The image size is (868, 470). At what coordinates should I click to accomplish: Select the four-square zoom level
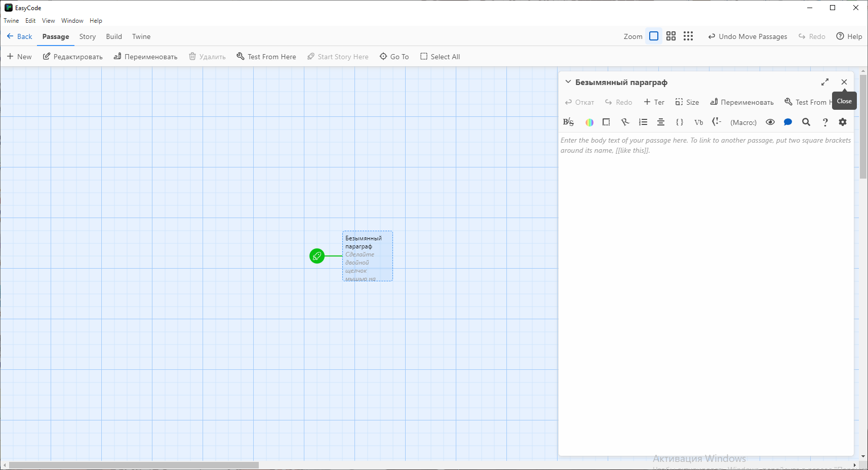[671, 36]
